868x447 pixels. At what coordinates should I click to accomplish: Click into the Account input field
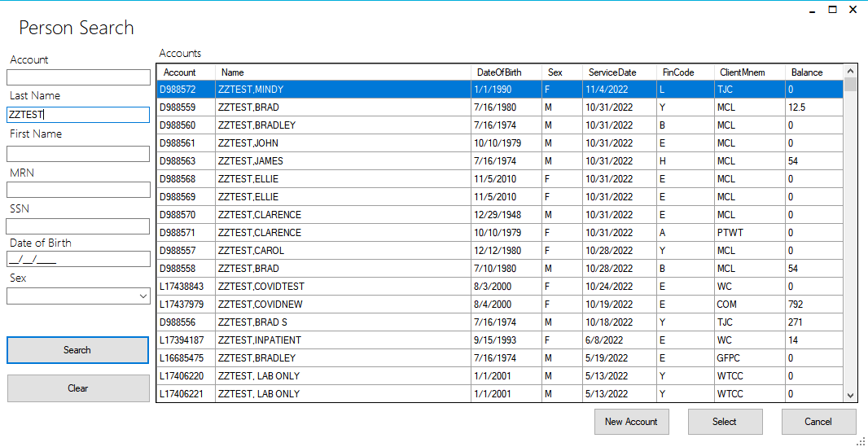[78, 77]
